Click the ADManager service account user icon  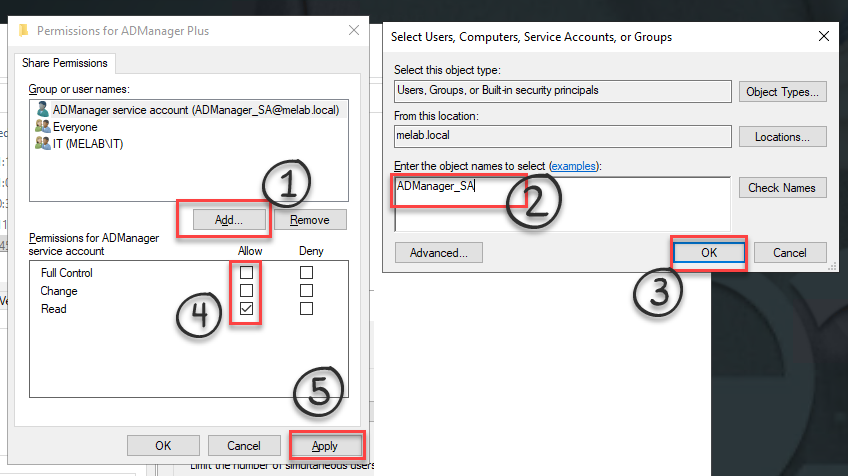pyautogui.click(x=42, y=110)
